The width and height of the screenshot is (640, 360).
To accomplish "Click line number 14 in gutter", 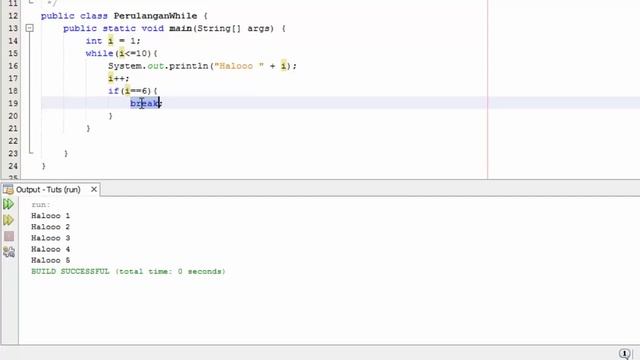I will coord(13,41).
